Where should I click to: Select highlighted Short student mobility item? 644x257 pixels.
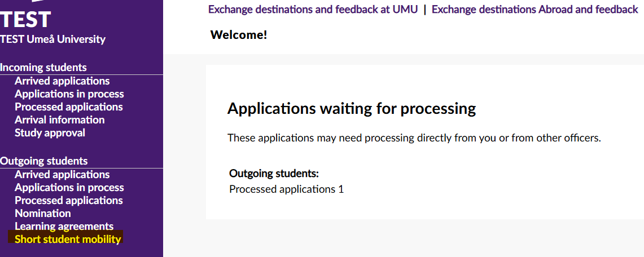(x=68, y=239)
